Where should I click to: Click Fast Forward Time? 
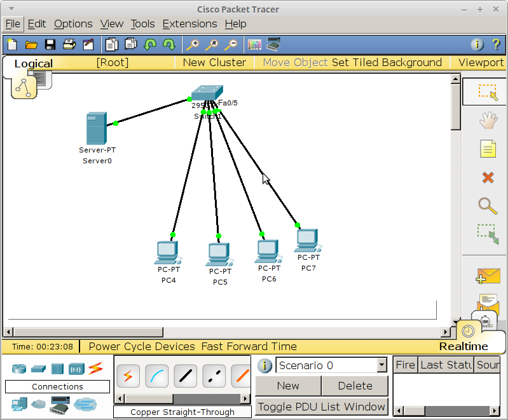(249, 346)
